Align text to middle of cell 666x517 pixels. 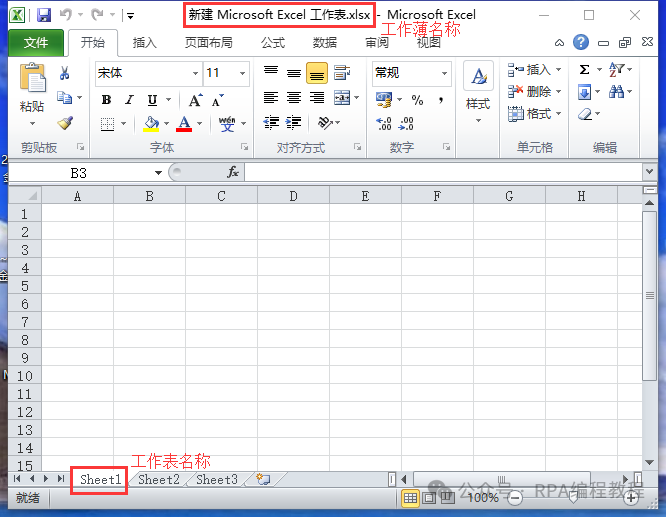point(293,73)
